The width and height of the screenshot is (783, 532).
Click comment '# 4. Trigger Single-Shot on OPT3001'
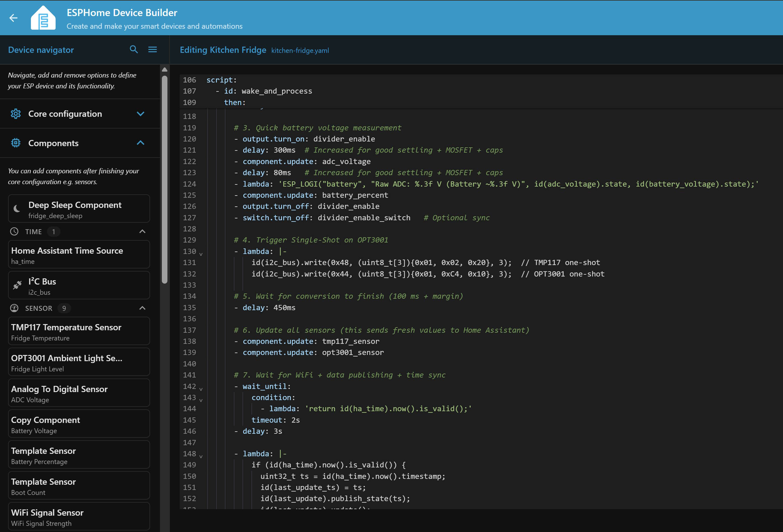click(311, 240)
